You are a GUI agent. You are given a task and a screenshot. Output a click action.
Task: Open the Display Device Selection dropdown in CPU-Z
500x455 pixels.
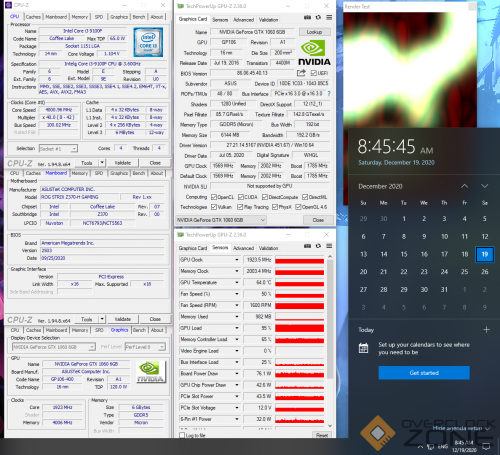[x=54, y=347]
